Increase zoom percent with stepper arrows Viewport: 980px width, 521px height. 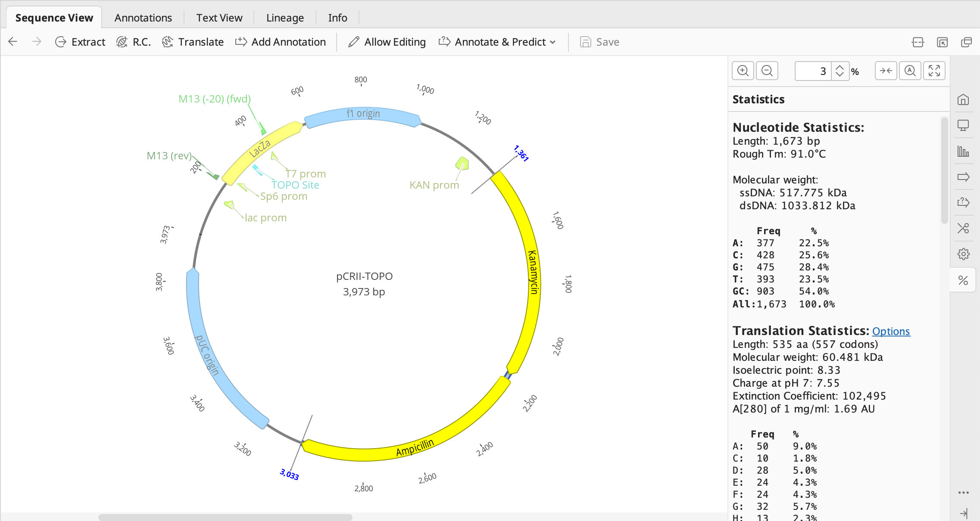(x=840, y=67)
